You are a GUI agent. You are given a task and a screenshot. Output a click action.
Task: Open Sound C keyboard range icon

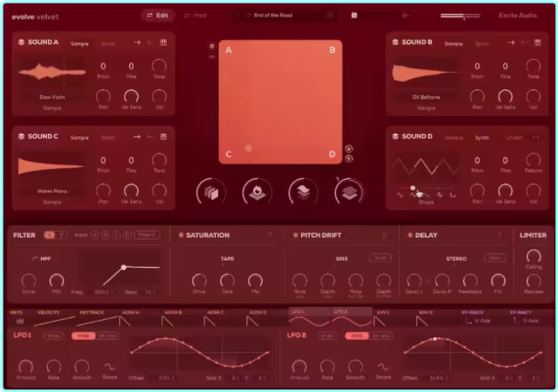pyautogui.click(x=163, y=137)
